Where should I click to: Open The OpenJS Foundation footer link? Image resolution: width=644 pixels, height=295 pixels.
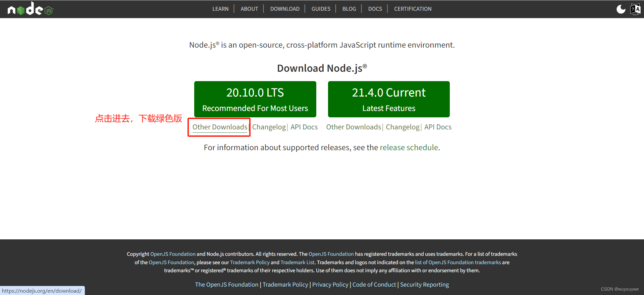pyautogui.click(x=227, y=285)
